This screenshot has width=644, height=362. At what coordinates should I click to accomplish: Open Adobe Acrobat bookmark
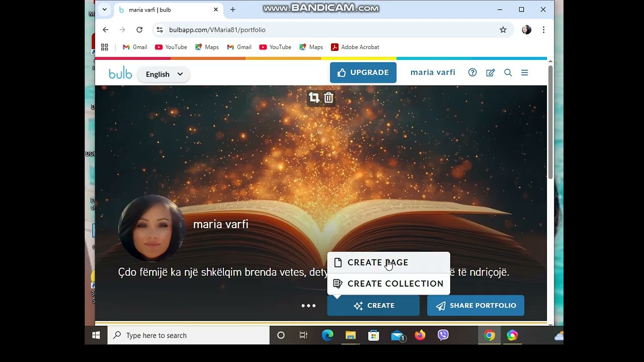tap(355, 47)
